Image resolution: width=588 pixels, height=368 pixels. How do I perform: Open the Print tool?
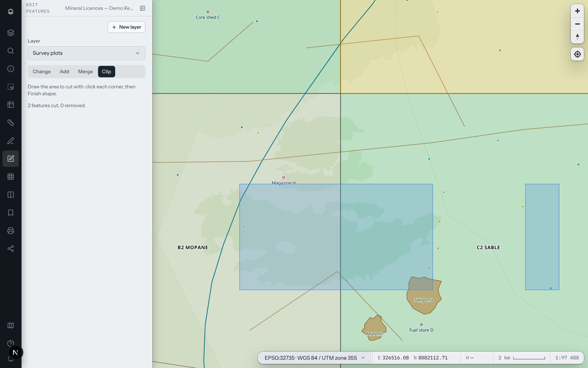10,231
